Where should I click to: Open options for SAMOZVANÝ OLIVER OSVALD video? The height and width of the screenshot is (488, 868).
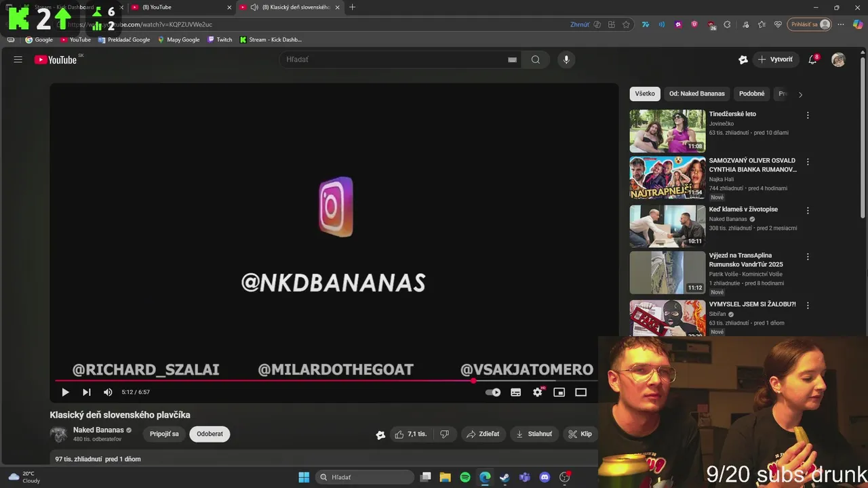pyautogui.click(x=808, y=162)
